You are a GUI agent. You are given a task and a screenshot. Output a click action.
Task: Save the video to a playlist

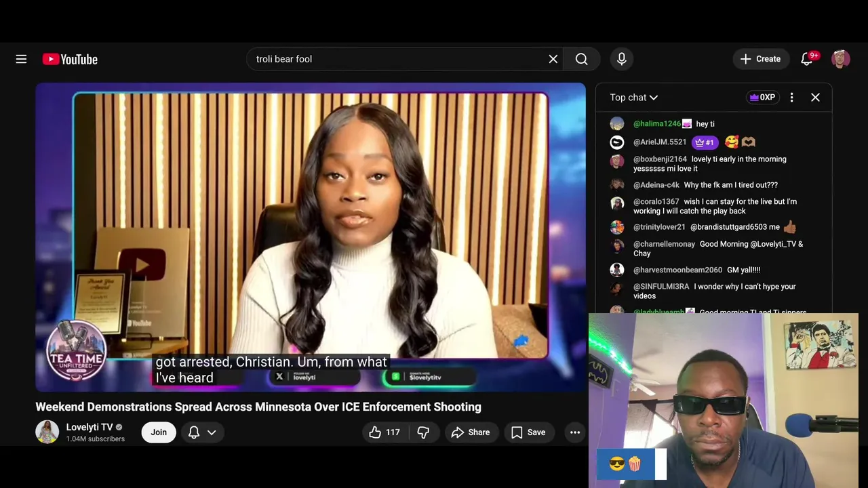[x=528, y=432]
